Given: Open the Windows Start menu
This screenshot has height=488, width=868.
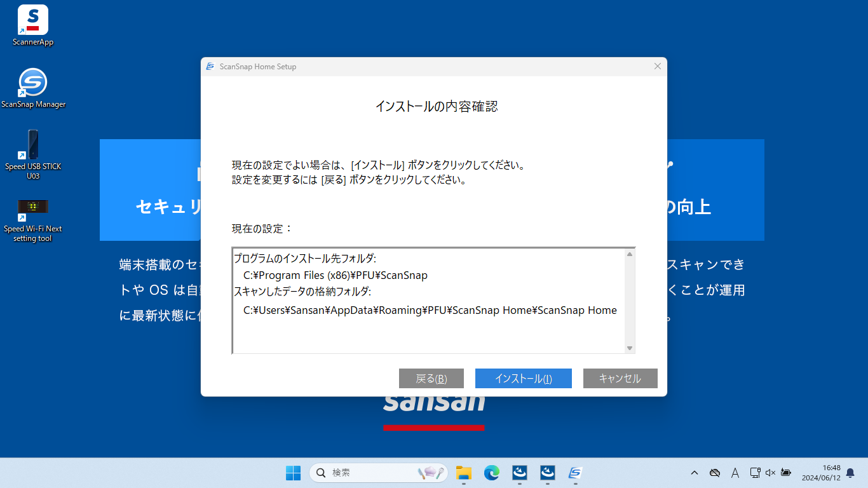Looking at the screenshot, I should pos(293,473).
